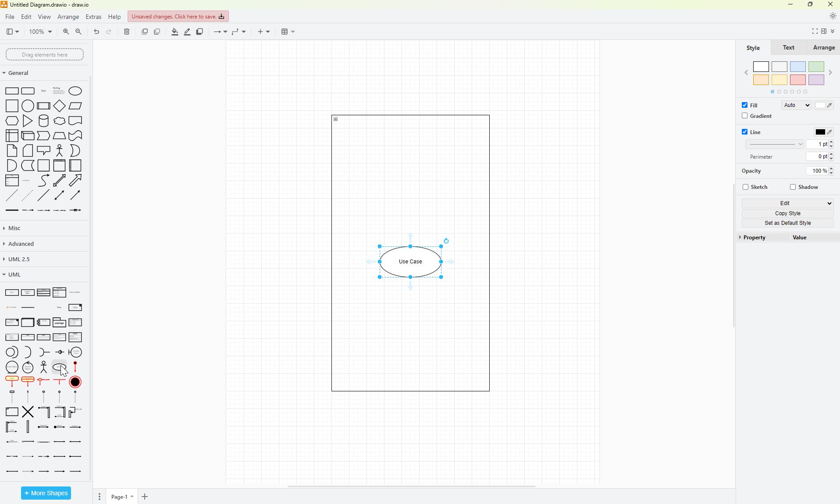Select the actor shape in the General section

[59, 150]
